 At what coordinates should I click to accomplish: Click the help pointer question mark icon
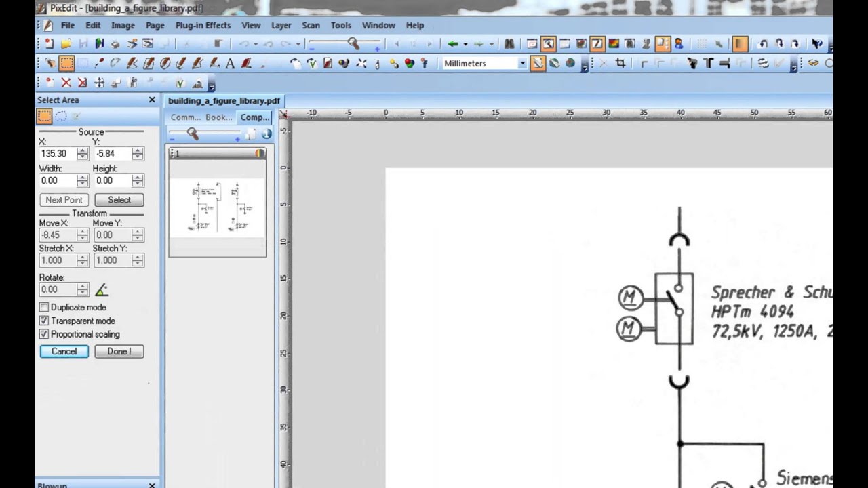pyautogui.click(x=817, y=44)
